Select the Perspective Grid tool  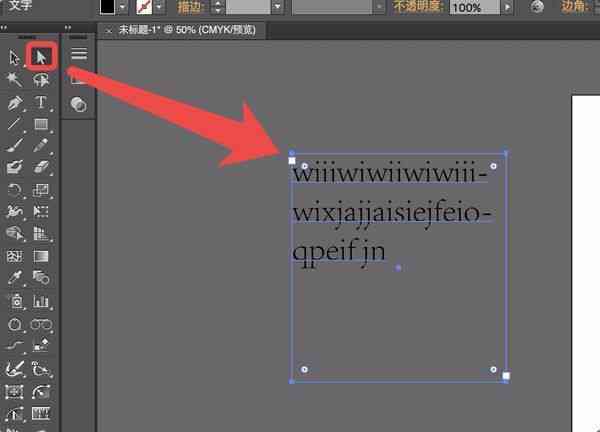pos(41,233)
